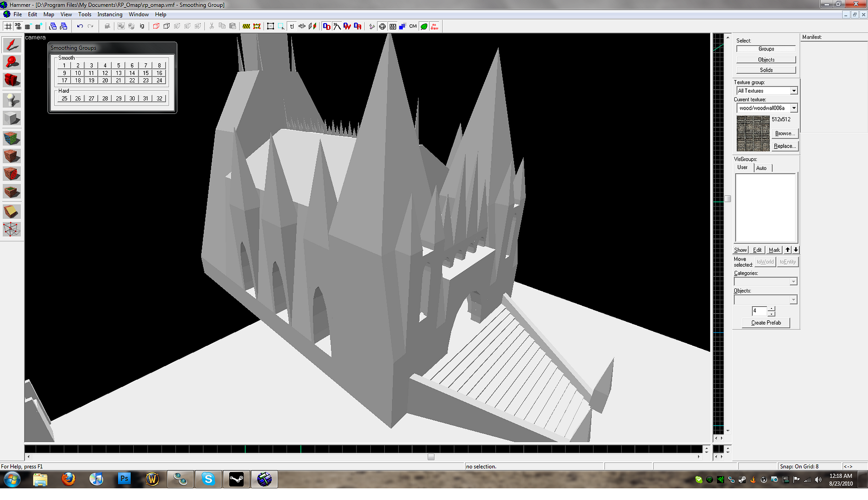Select the Apply Overlays tool
The image size is (868, 500).
12,191
